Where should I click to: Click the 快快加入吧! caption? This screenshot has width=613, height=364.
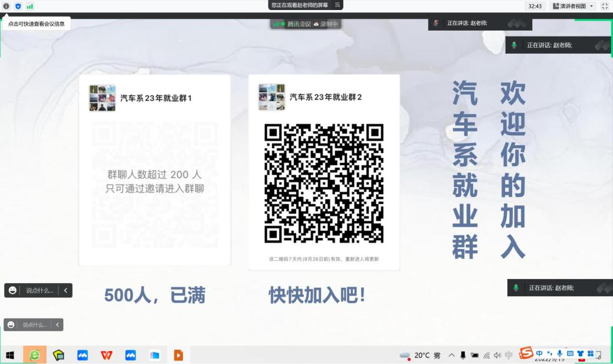[x=317, y=295]
